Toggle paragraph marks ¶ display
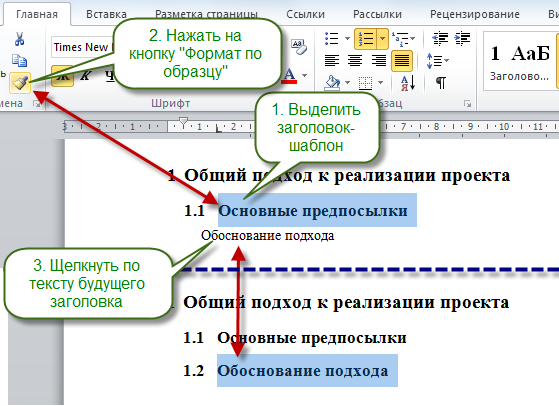This screenshot has height=406, width=559. point(441,83)
